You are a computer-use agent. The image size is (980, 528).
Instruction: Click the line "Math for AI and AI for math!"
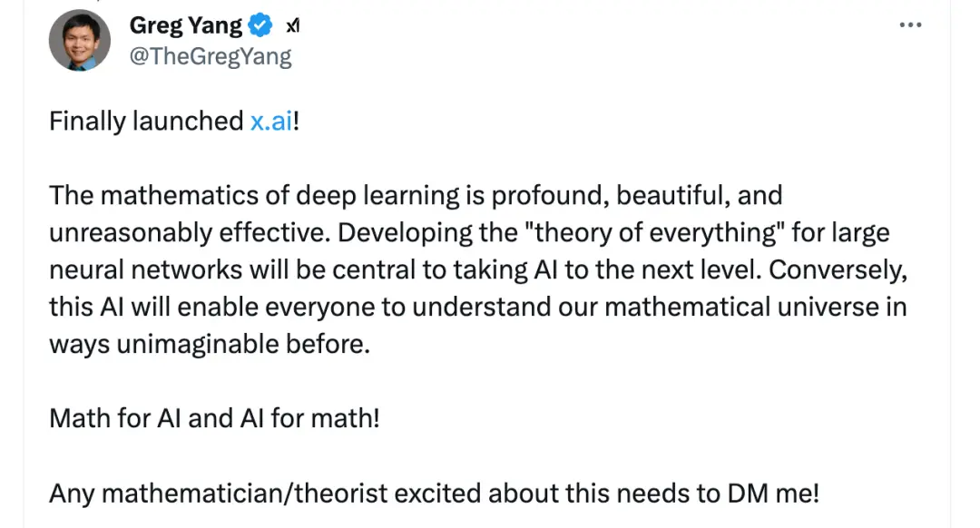tap(213, 418)
